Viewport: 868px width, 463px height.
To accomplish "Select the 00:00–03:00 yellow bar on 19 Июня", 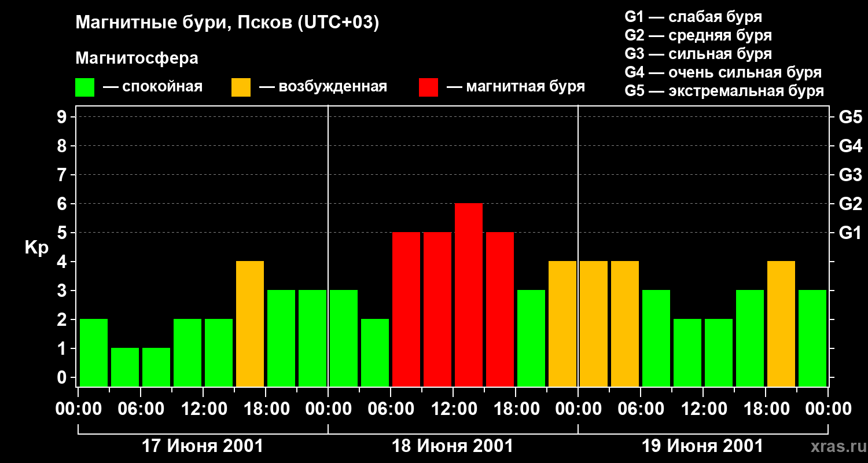I will point(594,324).
